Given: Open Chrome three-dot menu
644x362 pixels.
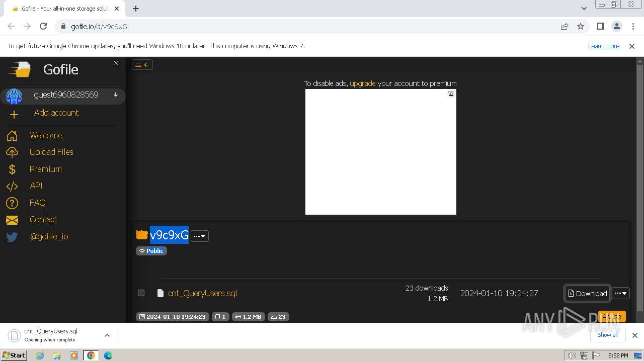Looking at the screenshot, I should 633,26.
